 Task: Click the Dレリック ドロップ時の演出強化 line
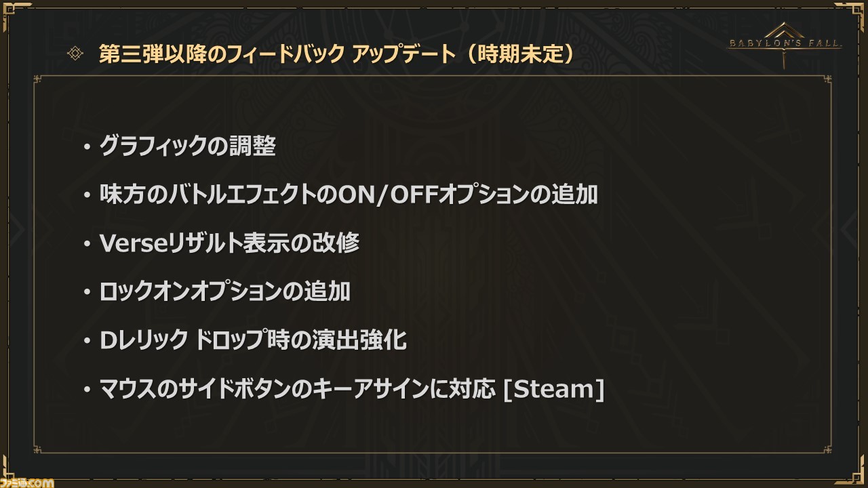point(253,341)
